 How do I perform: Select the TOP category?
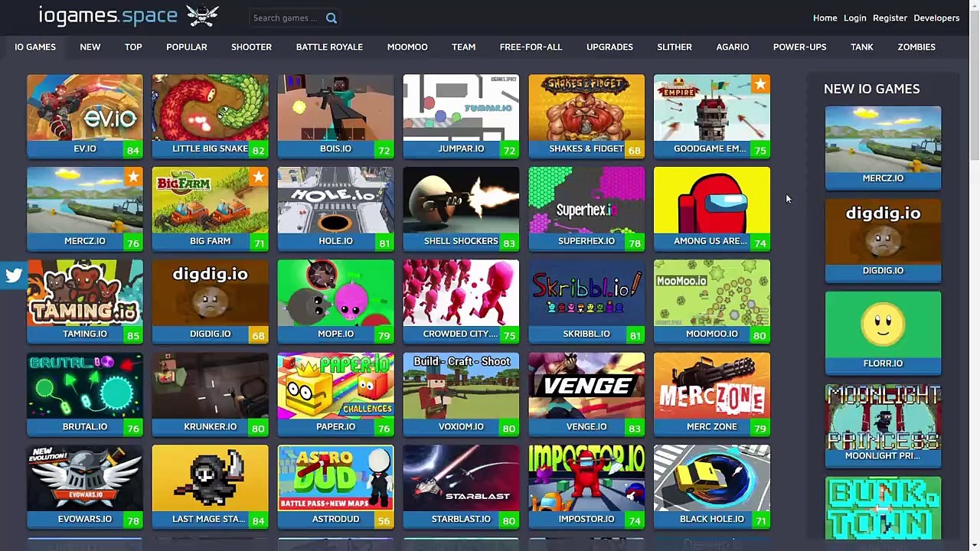(x=133, y=47)
